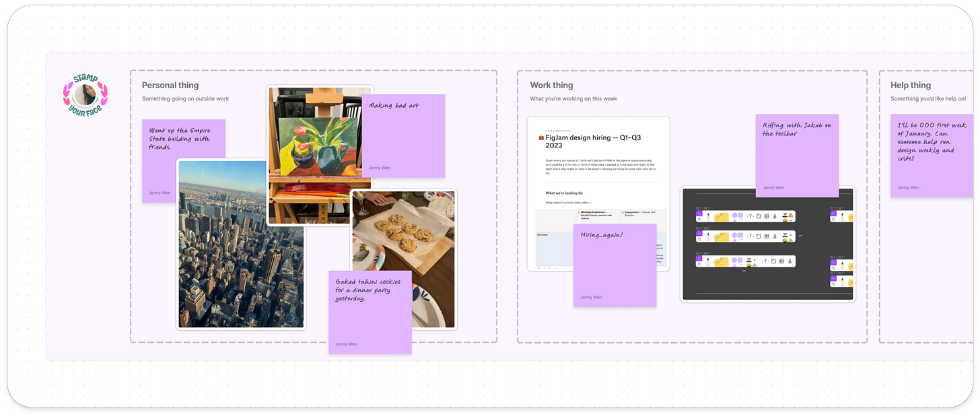Screen dimensions: 980x417
Task: Open the aerial Manhattan skyline photo
Action: (241, 244)
